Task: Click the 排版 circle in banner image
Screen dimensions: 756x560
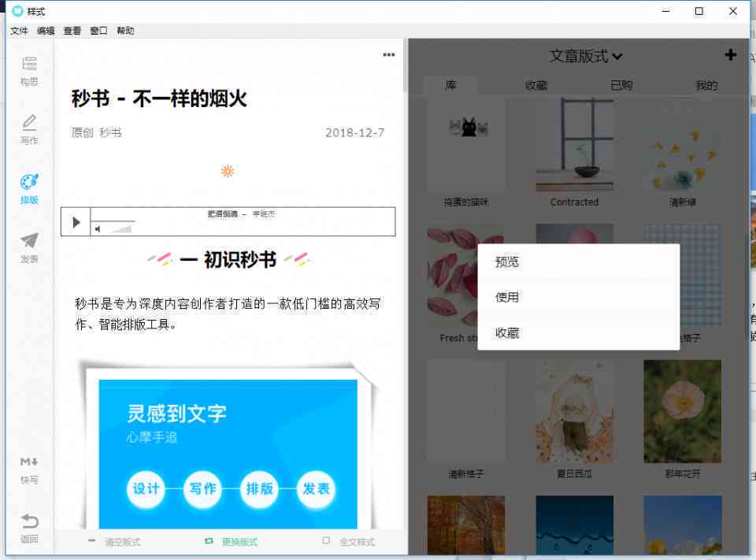Action: (259, 488)
